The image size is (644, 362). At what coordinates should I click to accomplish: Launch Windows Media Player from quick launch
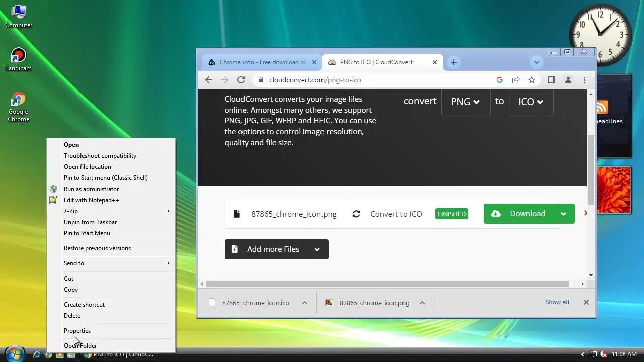coord(60,355)
